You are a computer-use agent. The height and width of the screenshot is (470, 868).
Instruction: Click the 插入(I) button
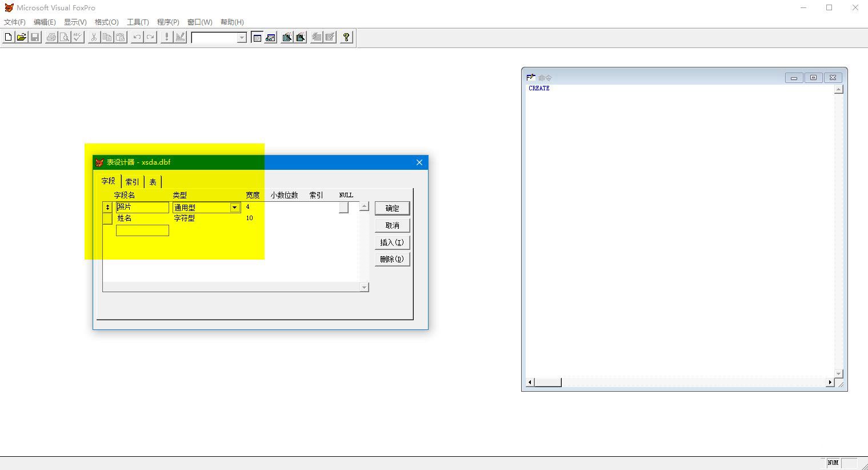pyautogui.click(x=392, y=242)
